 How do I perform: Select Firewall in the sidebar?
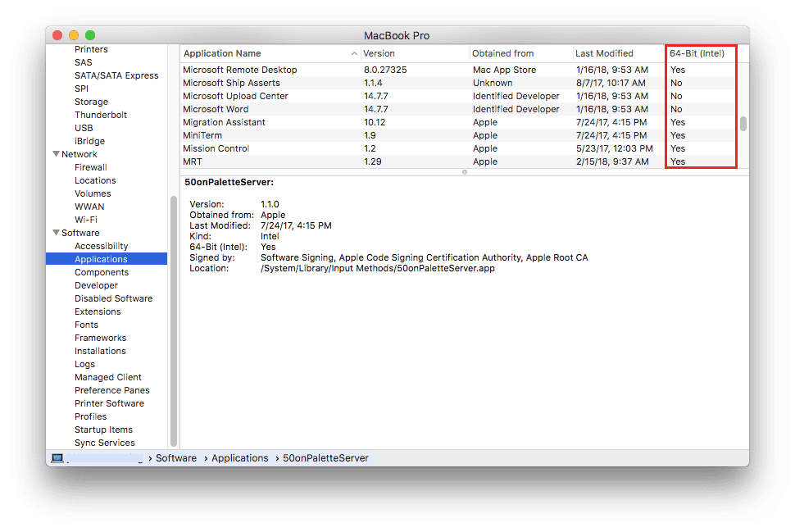pos(90,167)
